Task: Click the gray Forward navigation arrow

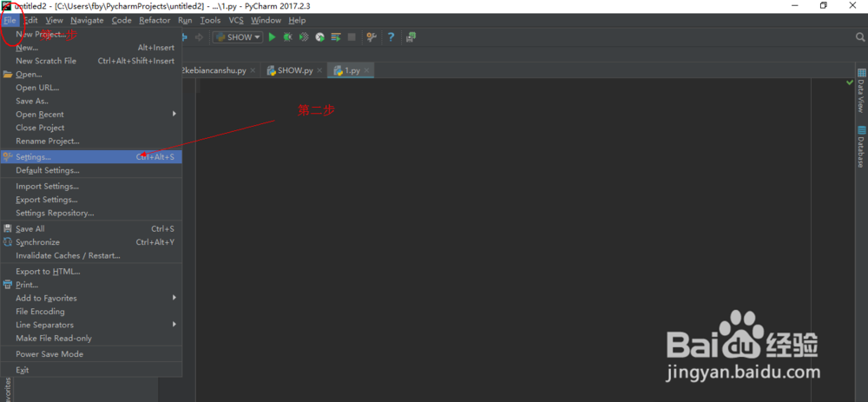Action: (200, 37)
